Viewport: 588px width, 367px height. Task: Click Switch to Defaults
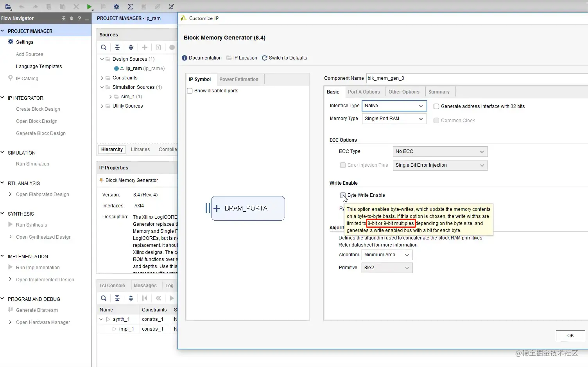(x=288, y=58)
